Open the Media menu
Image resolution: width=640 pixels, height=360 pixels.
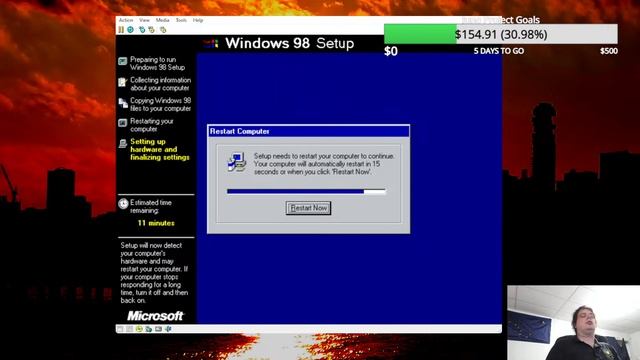pyautogui.click(x=162, y=20)
